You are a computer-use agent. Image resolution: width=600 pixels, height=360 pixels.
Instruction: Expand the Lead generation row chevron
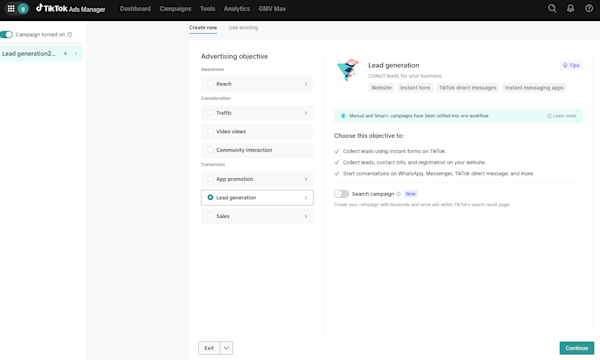pos(306,198)
